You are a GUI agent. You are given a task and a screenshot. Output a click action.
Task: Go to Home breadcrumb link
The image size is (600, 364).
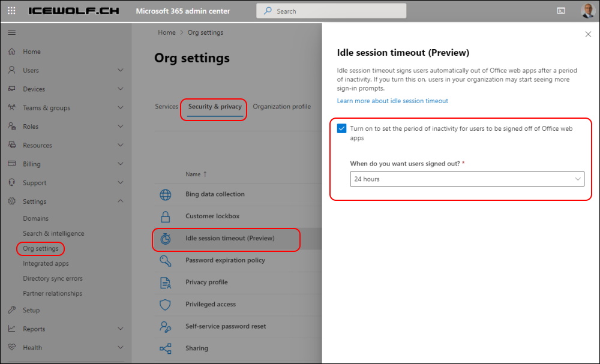tap(166, 32)
